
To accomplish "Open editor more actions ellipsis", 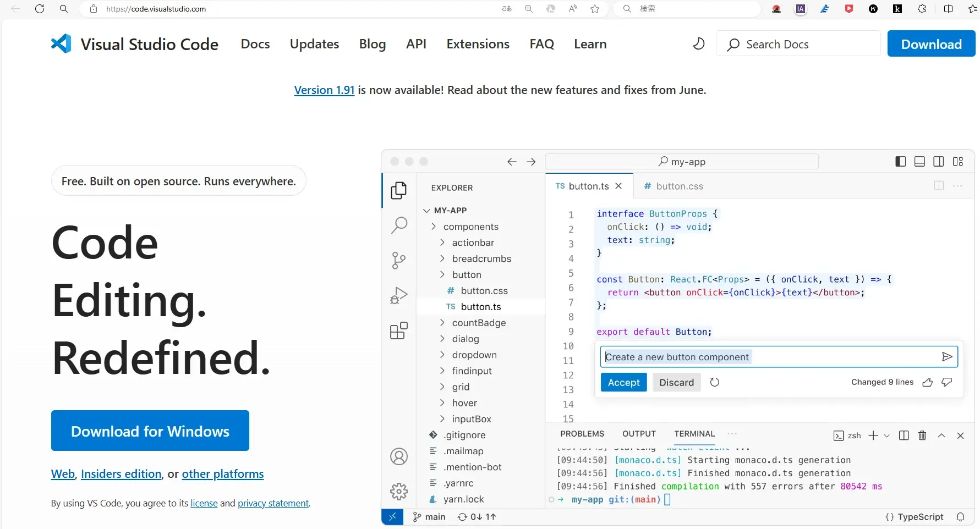I will click(957, 186).
